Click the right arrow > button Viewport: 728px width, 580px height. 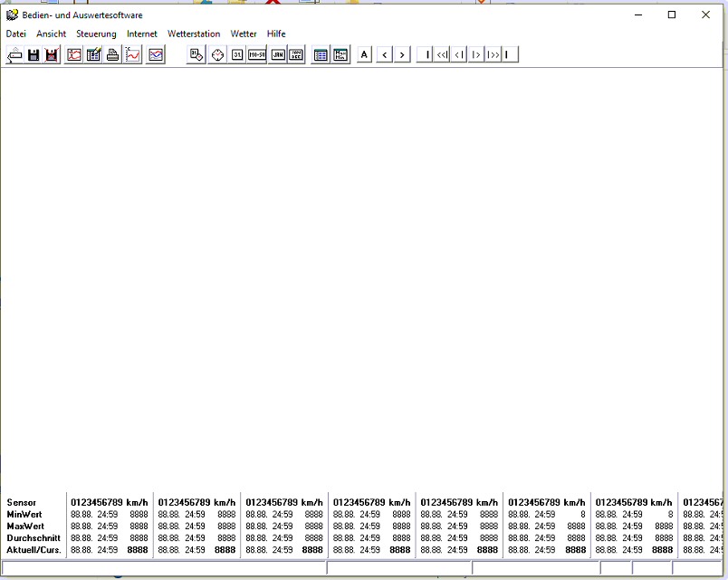click(x=402, y=55)
